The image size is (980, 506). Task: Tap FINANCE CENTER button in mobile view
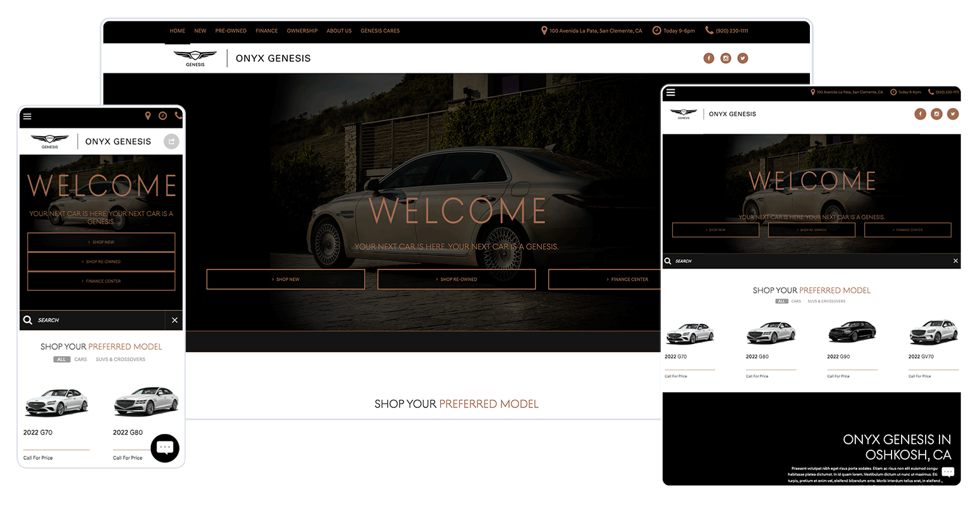point(101,281)
